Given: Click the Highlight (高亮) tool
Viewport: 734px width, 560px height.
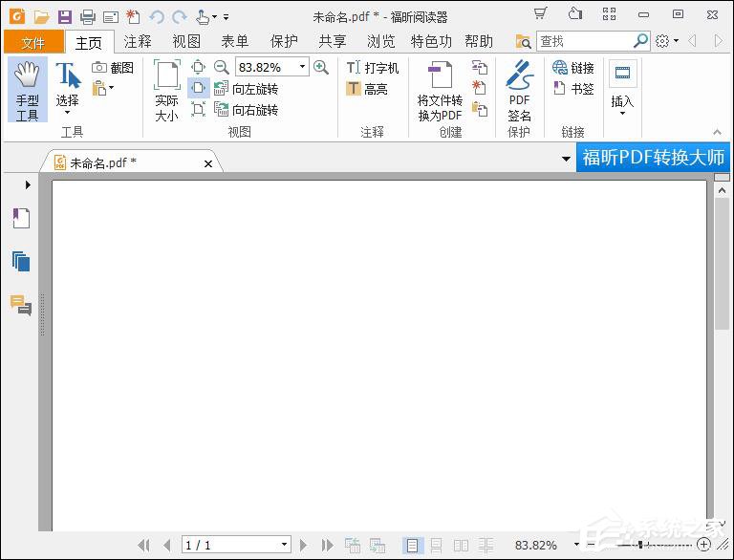Looking at the screenshot, I should 367,89.
